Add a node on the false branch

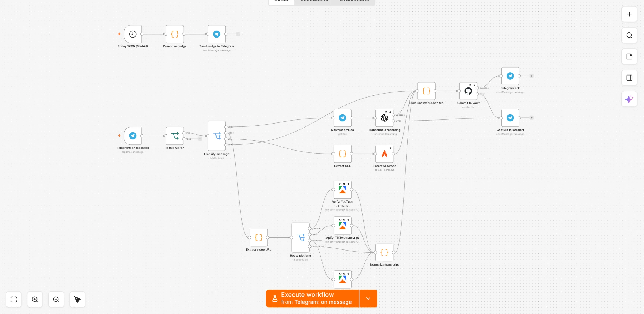coord(200,139)
